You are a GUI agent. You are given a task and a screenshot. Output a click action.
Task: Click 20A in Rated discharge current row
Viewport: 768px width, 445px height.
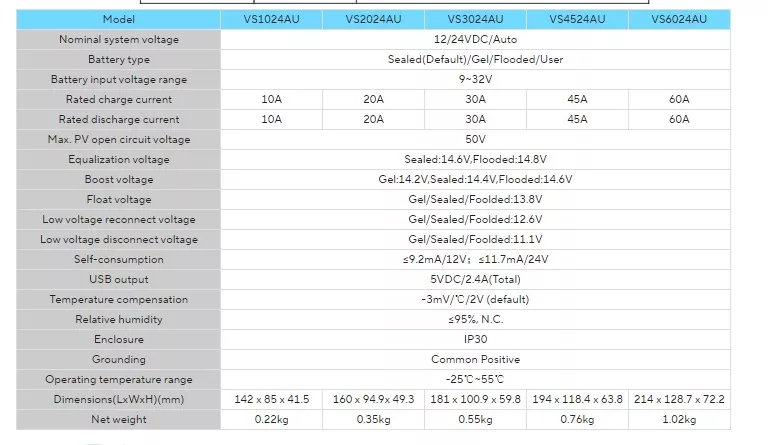click(x=373, y=119)
